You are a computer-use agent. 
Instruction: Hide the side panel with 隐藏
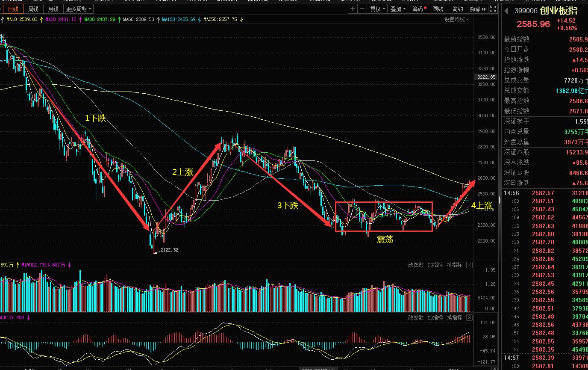(477, 9)
